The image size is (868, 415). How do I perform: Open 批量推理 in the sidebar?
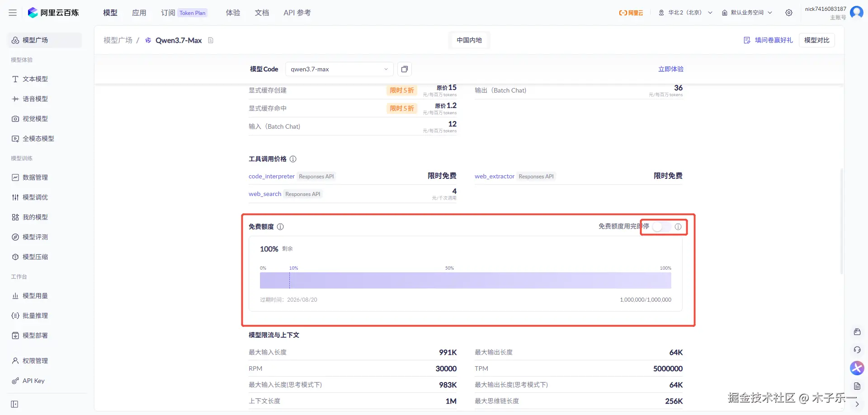45,316
